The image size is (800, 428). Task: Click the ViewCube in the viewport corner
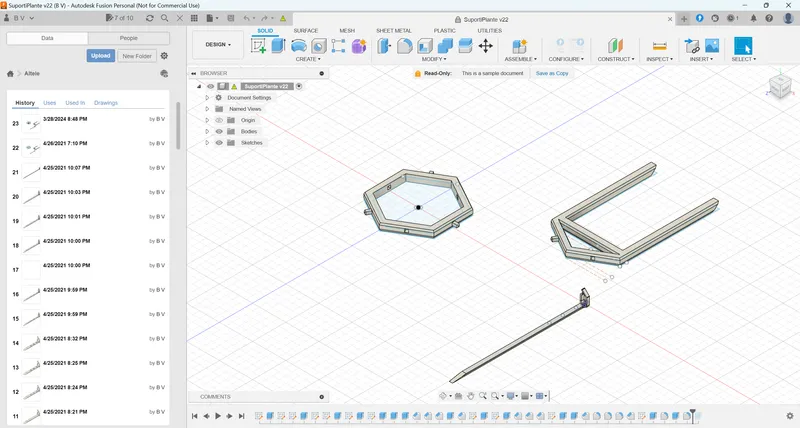pyautogui.click(x=780, y=85)
